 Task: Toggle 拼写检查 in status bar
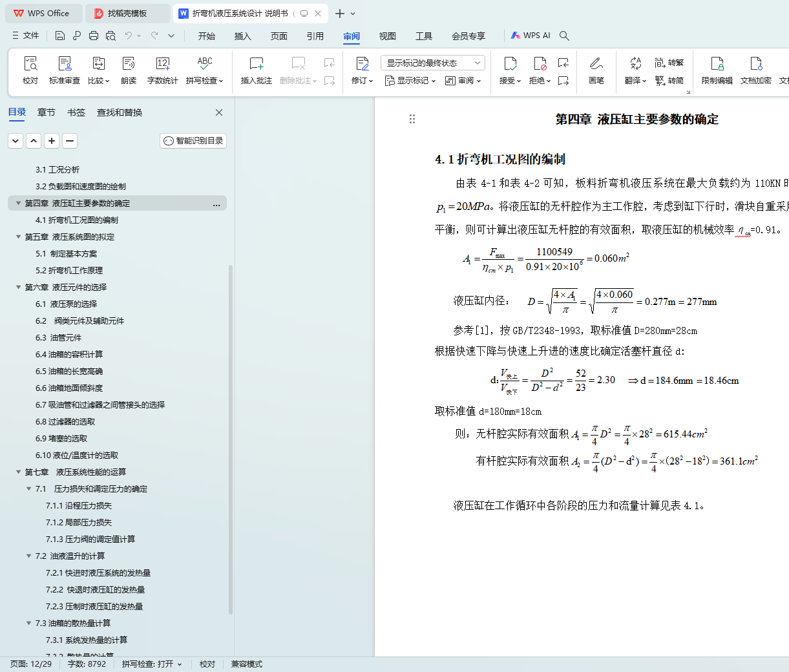[x=152, y=664]
